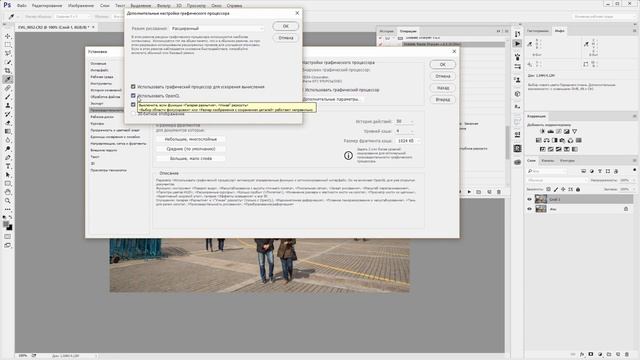640x360 pixels.
Task: Select the Eyedropper tool
Action: [8, 79]
